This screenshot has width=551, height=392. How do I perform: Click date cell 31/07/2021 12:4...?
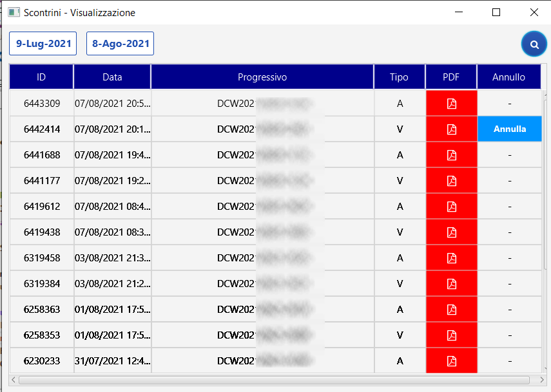click(112, 360)
